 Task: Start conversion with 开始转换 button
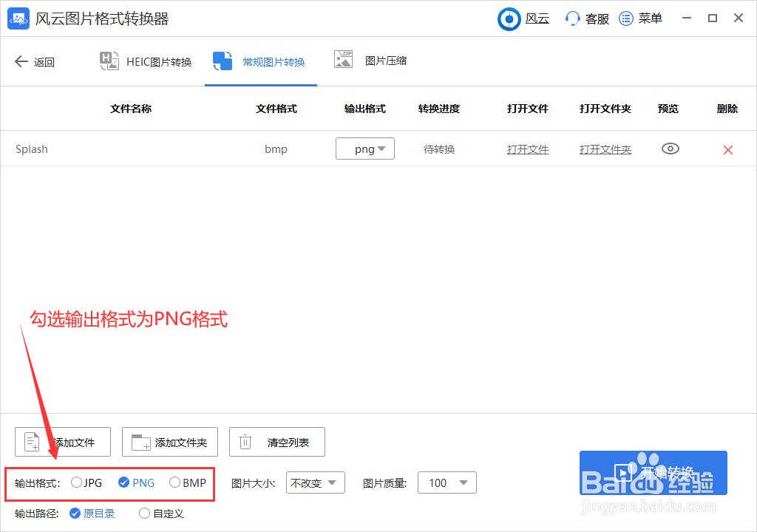coord(654,472)
